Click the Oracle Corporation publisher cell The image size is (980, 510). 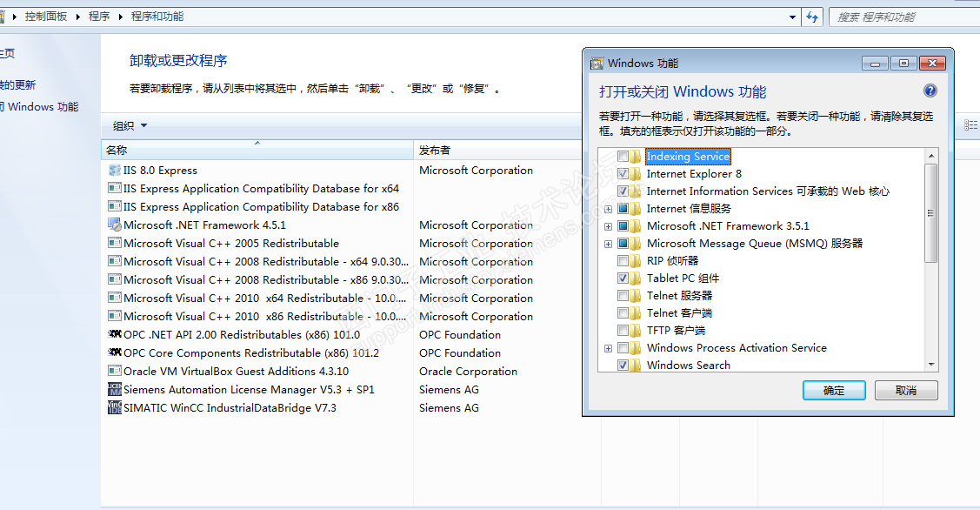pos(468,371)
